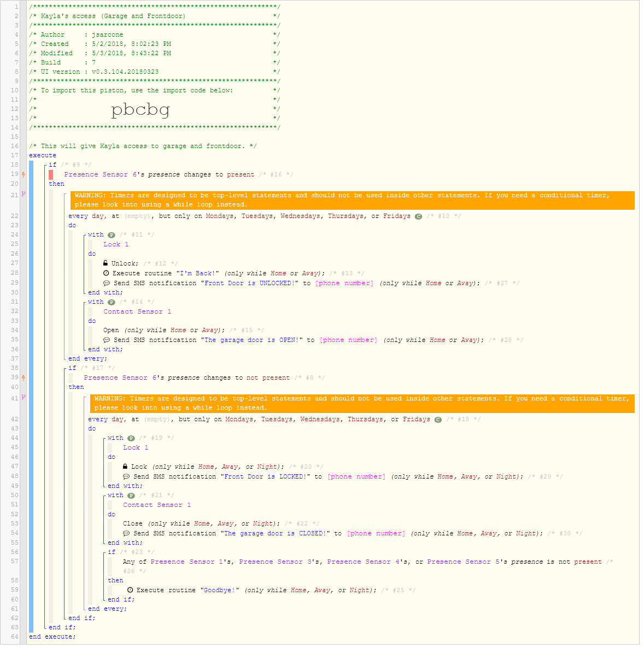The width and height of the screenshot is (644, 649).
Task: Click "end execute;" on line 64
Action: point(52,637)
